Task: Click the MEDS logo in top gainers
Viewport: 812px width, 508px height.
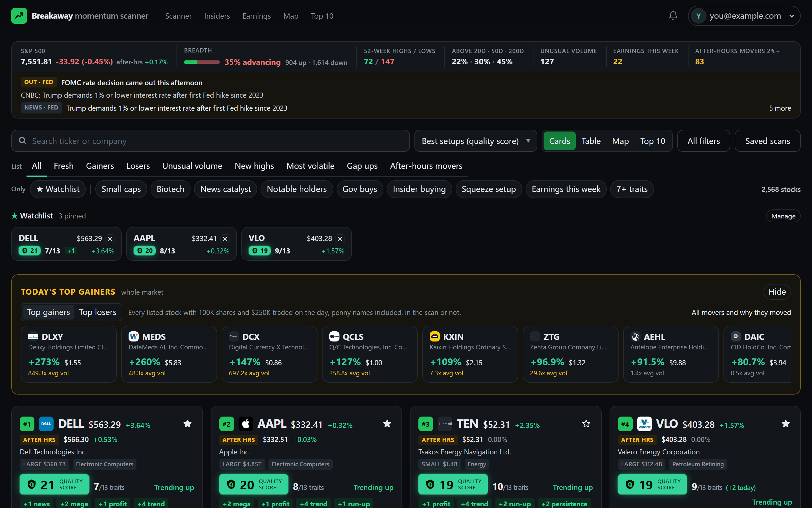Action: [134, 336]
